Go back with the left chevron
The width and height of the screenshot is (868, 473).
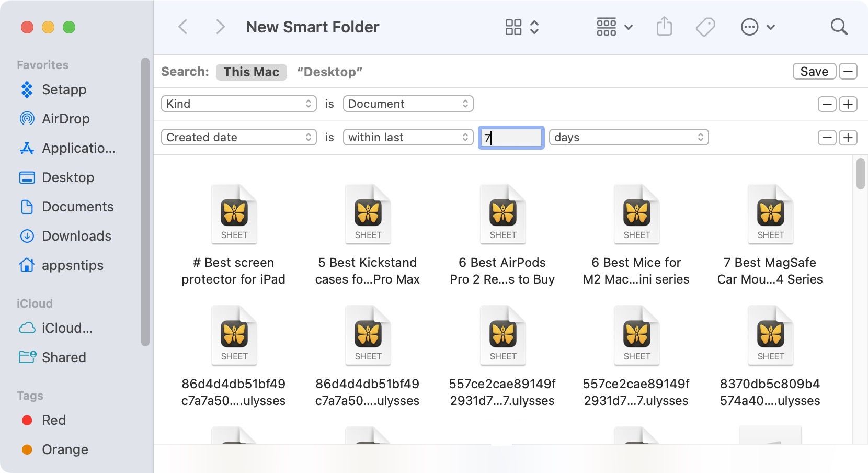click(x=183, y=27)
